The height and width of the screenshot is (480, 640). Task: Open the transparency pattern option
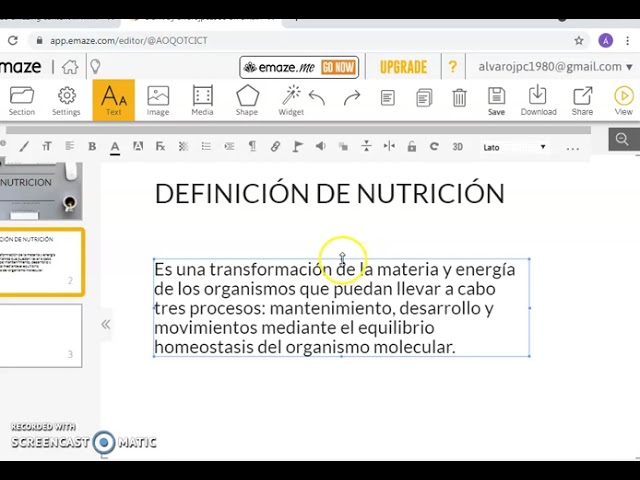coord(183,146)
